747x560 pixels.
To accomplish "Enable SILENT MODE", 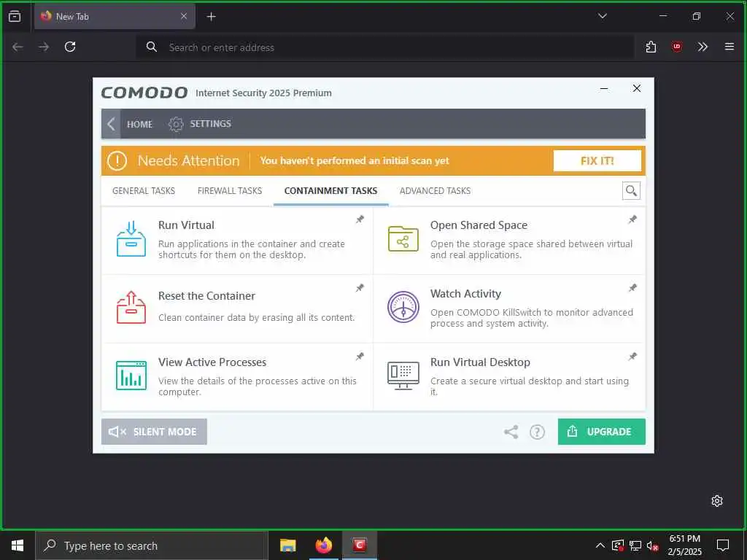I will (154, 432).
